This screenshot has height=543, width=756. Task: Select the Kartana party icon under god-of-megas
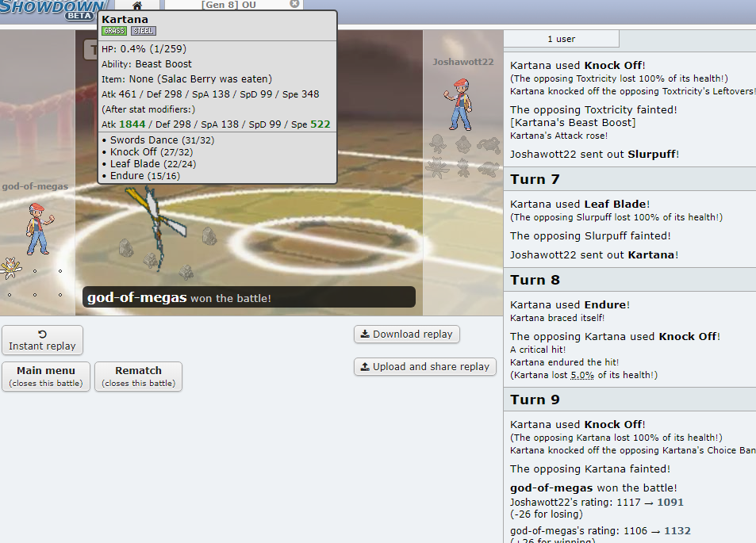point(10,268)
